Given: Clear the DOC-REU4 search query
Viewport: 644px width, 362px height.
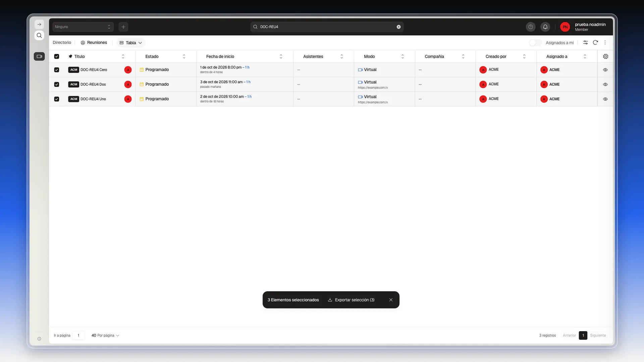Looking at the screenshot, I should pos(398,27).
